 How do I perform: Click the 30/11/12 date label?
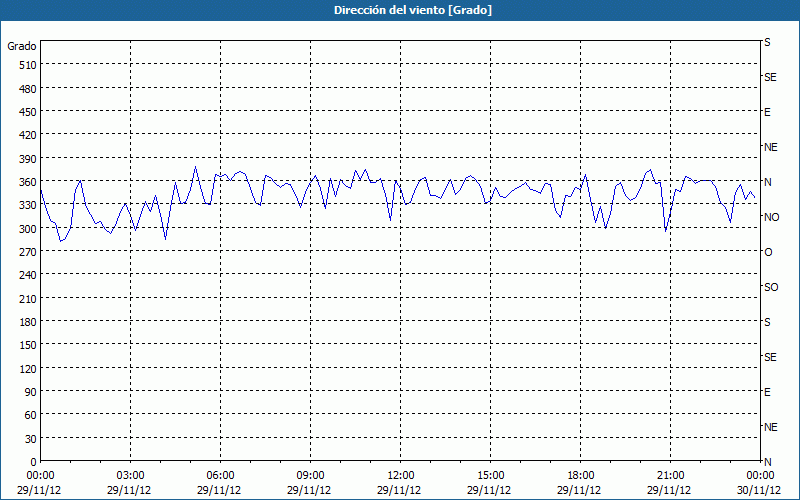tap(759, 491)
